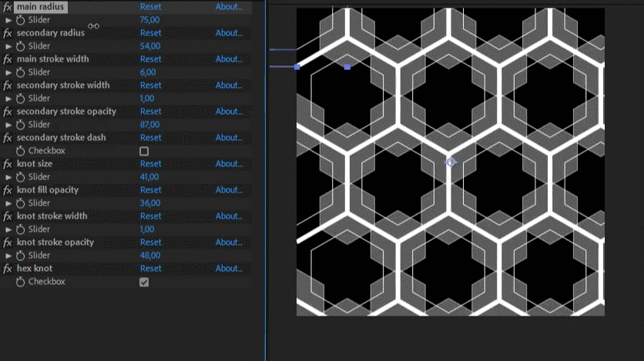Click the main radius value 75,00

[x=149, y=20]
